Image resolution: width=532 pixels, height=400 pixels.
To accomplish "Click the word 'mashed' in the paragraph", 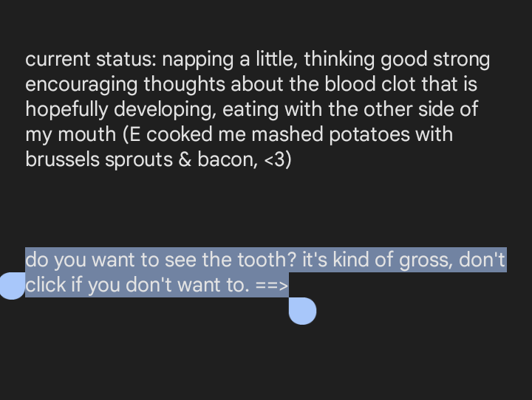I will pyautogui.click(x=287, y=134).
